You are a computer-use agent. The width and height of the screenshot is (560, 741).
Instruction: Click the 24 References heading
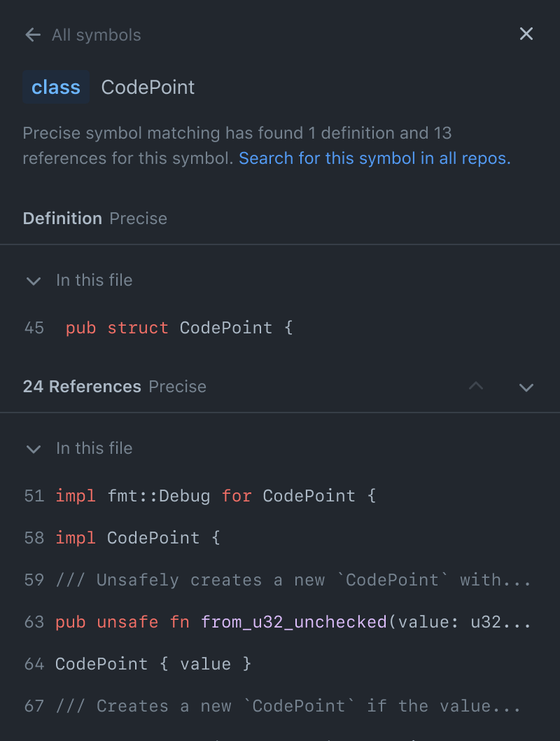pyautogui.click(x=82, y=387)
